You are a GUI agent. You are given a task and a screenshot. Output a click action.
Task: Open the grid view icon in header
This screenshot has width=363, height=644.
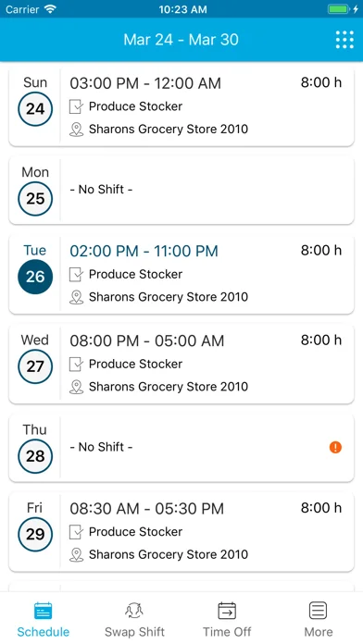(344, 40)
